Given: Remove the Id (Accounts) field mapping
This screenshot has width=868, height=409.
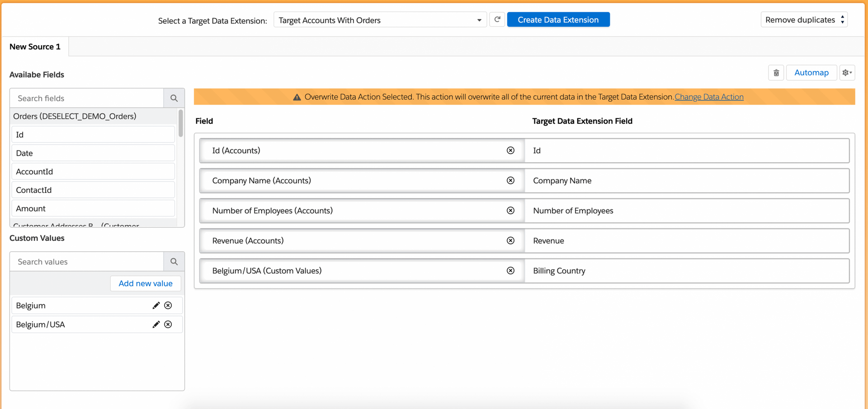Looking at the screenshot, I should [510, 150].
